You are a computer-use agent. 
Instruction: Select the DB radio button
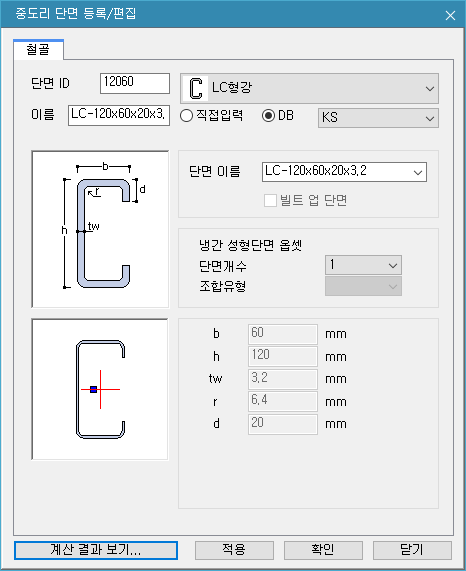point(268,116)
